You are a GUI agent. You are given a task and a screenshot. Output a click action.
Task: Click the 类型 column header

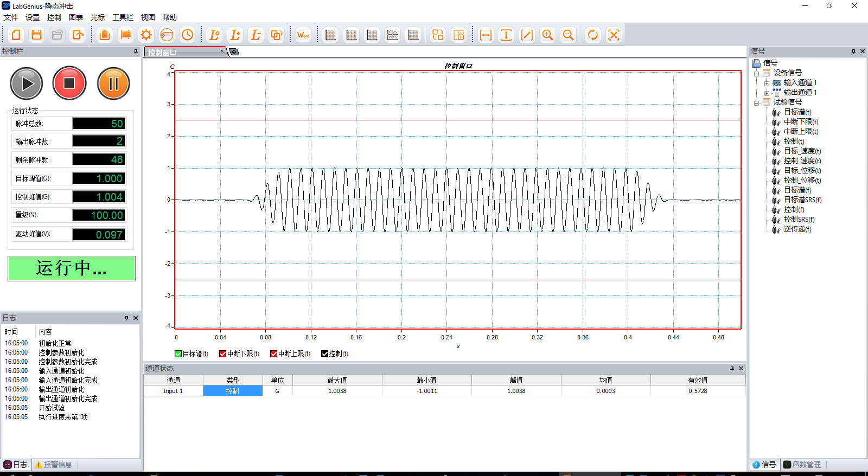coord(233,380)
